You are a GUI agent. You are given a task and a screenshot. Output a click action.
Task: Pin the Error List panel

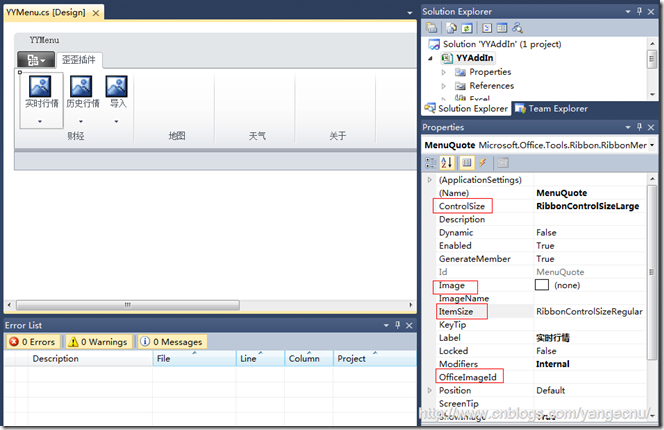(x=397, y=325)
